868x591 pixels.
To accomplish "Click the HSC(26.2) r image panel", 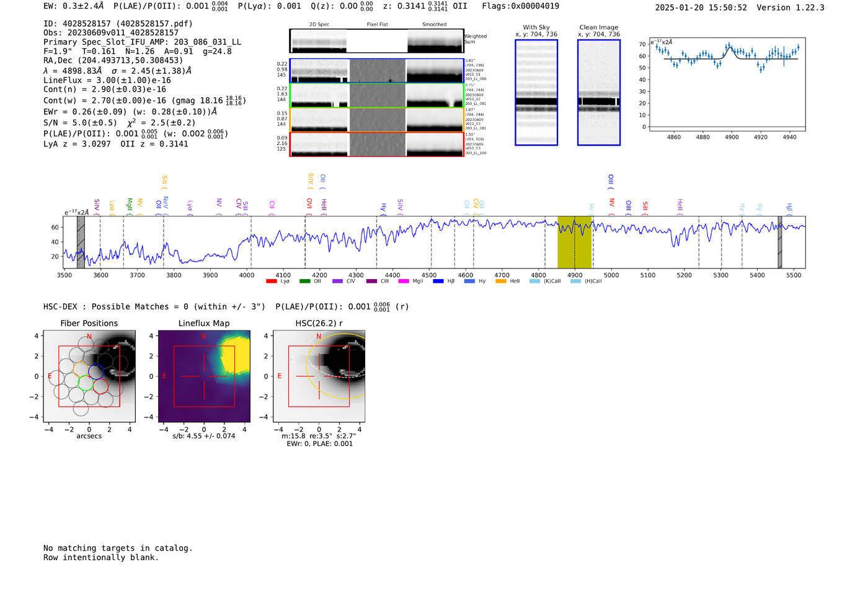I will [x=319, y=376].
